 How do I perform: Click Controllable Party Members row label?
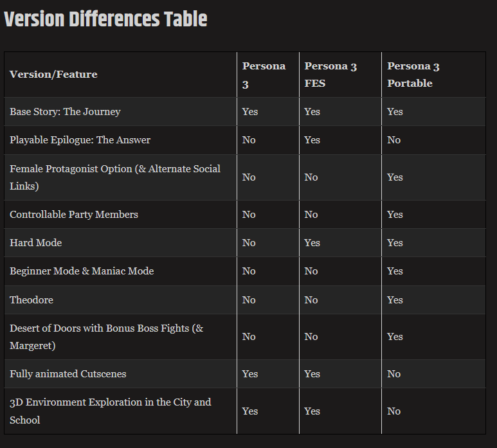(74, 215)
